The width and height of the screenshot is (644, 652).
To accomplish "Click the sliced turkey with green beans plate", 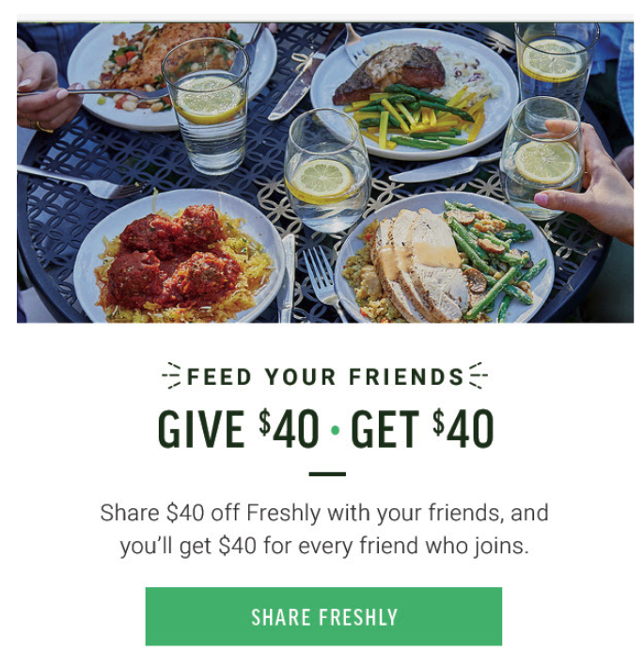I will (444, 260).
